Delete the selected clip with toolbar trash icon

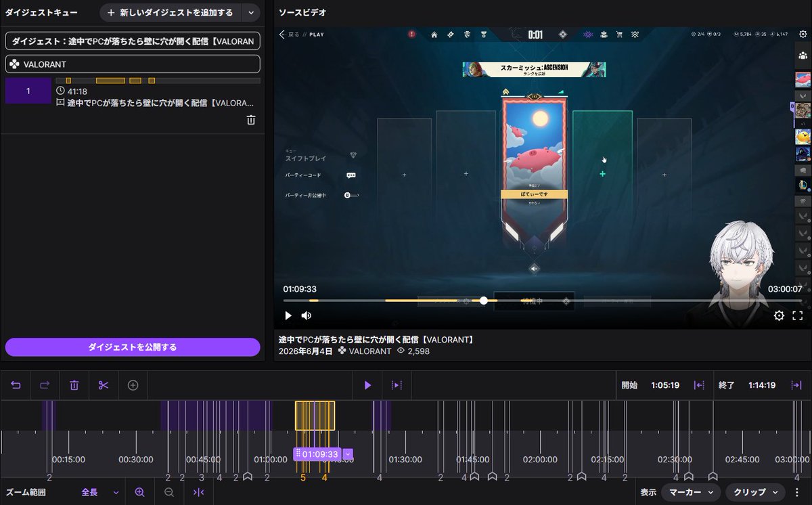[x=74, y=385]
